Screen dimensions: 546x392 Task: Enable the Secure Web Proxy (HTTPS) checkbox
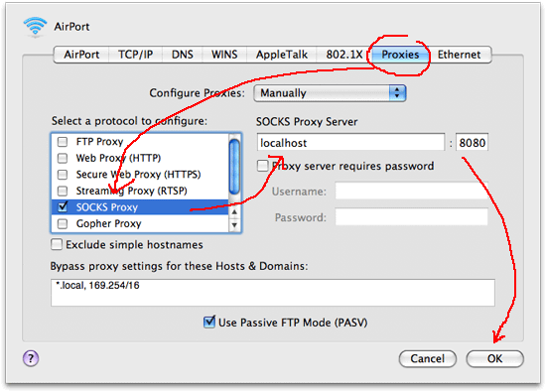(63, 174)
